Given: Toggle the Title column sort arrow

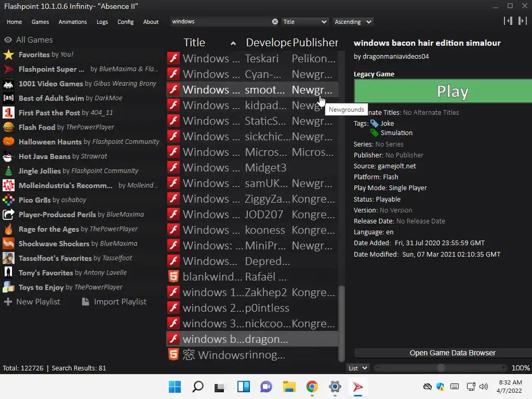Looking at the screenshot, I should [x=233, y=44].
